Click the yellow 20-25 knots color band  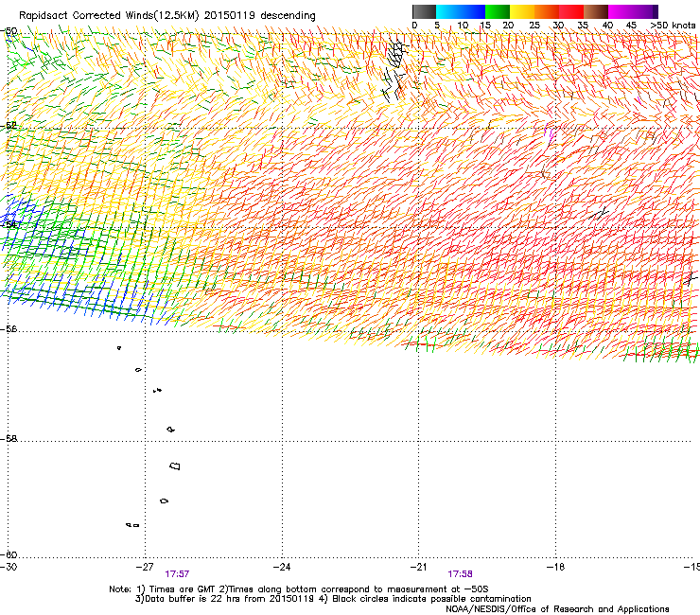tap(522, 11)
